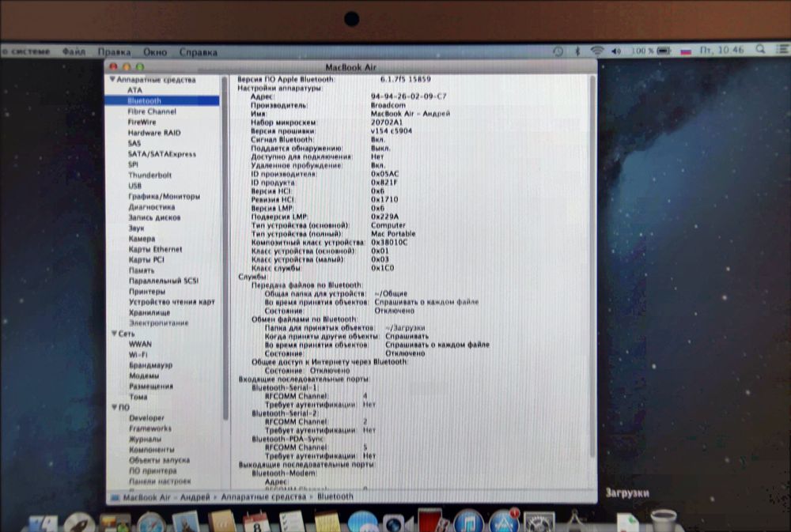Image resolution: width=791 pixels, height=532 pixels.
Task: Open Contacts book icon in Dock
Action: [221, 522]
